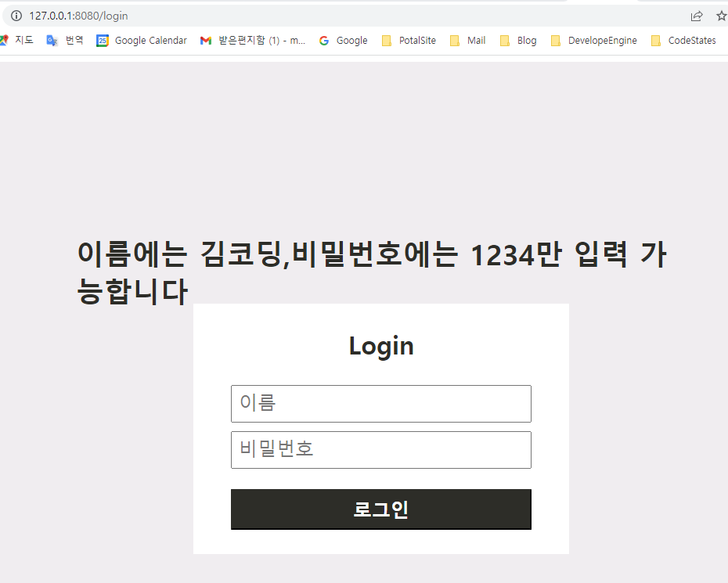The image size is (728, 583).
Task: Open the Gmail 받은편지함 bookmark
Action: click(253, 41)
